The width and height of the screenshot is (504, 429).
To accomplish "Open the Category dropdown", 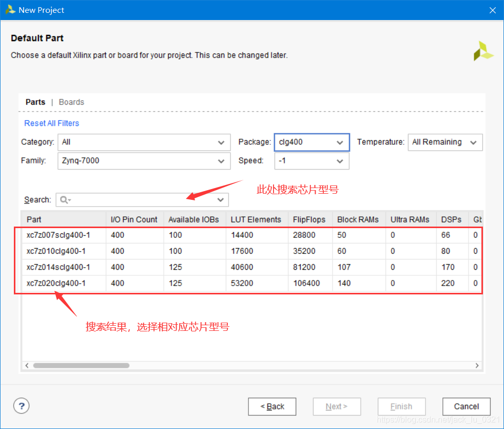I will 144,142.
